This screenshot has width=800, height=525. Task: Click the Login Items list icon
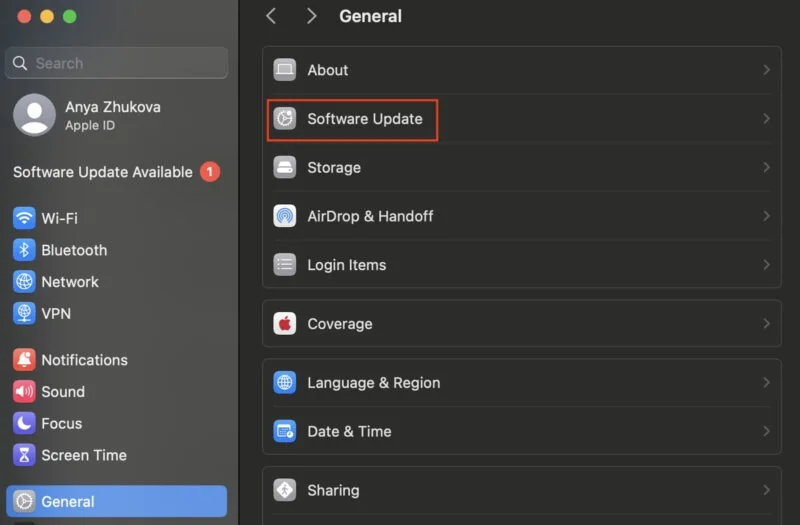pyautogui.click(x=285, y=265)
